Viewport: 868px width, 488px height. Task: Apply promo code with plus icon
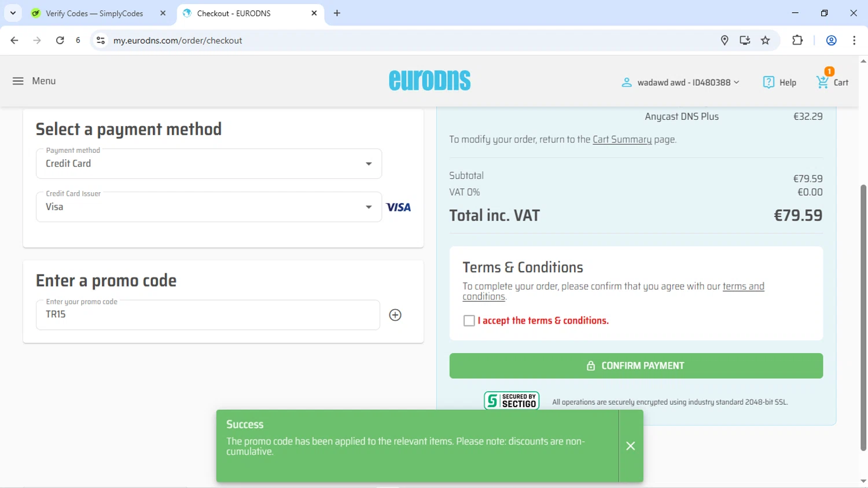coord(395,315)
